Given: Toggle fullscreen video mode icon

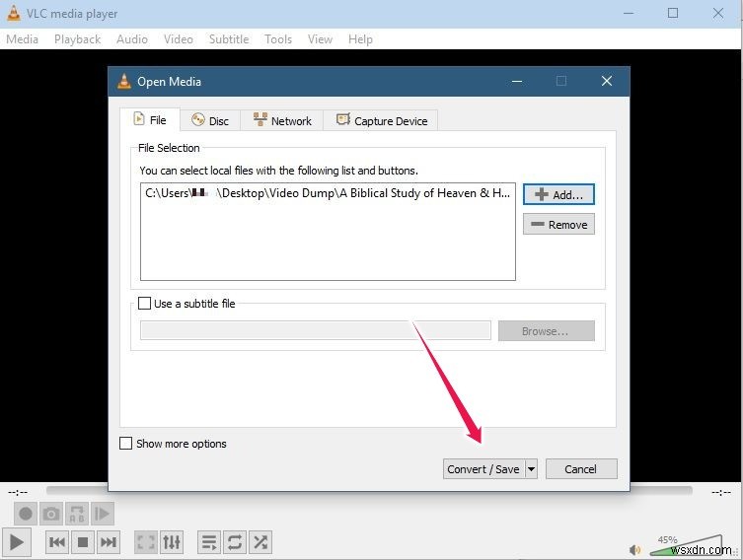Looking at the screenshot, I should [x=145, y=542].
